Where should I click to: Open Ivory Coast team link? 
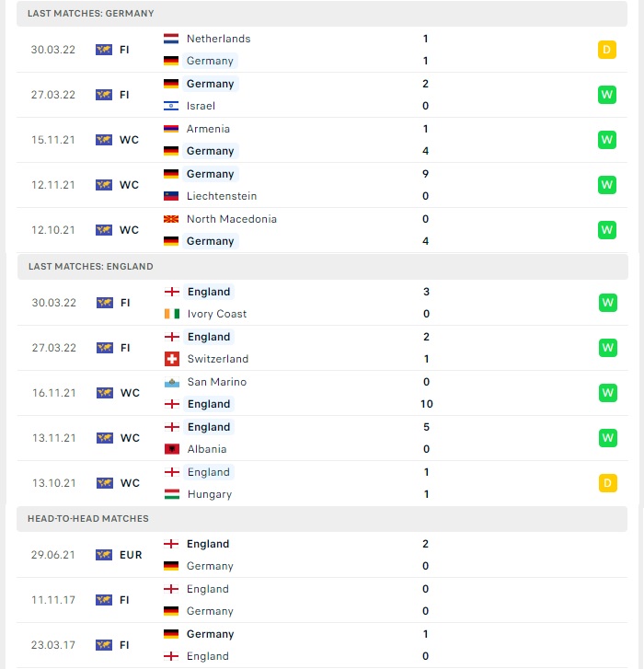click(217, 314)
